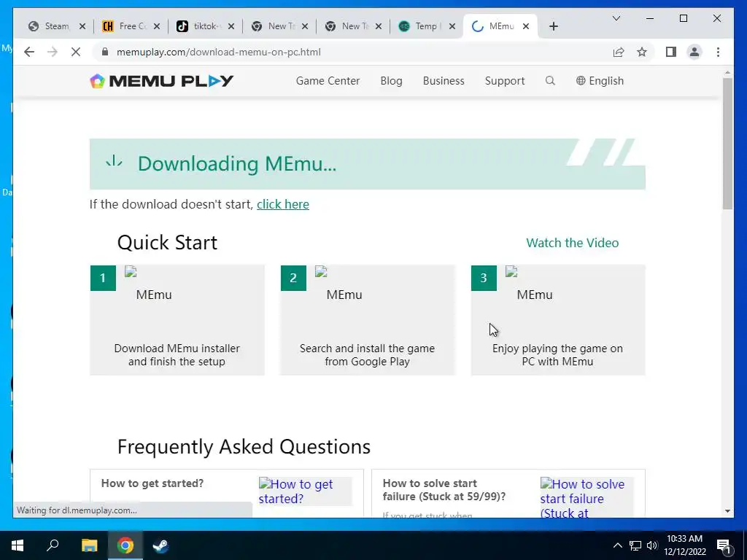Click the Chrome taskbar icon

[125, 545]
